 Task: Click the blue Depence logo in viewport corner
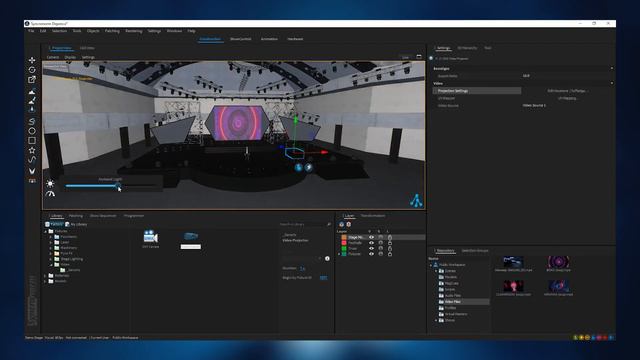(x=416, y=200)
